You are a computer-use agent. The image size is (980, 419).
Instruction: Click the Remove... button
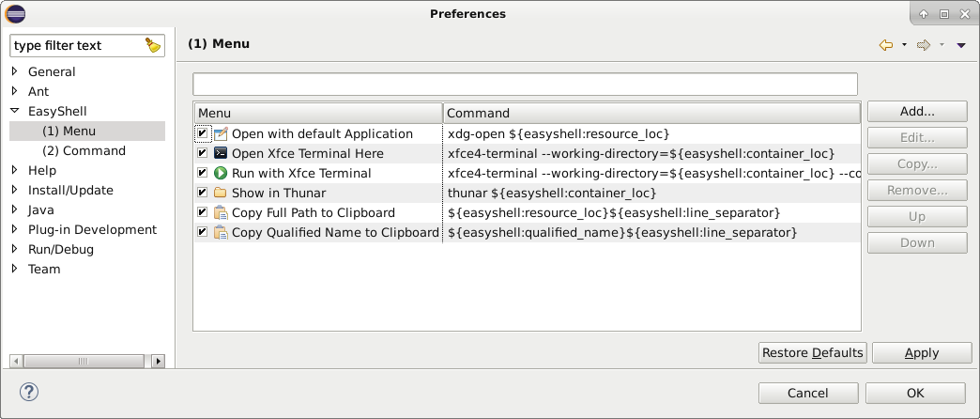point(917,190)
